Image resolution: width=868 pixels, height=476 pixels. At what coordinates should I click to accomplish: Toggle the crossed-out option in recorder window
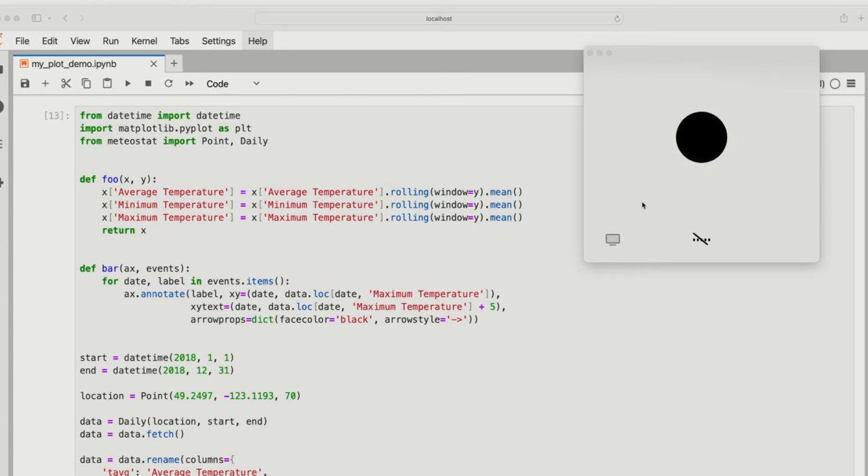point(701,239)
